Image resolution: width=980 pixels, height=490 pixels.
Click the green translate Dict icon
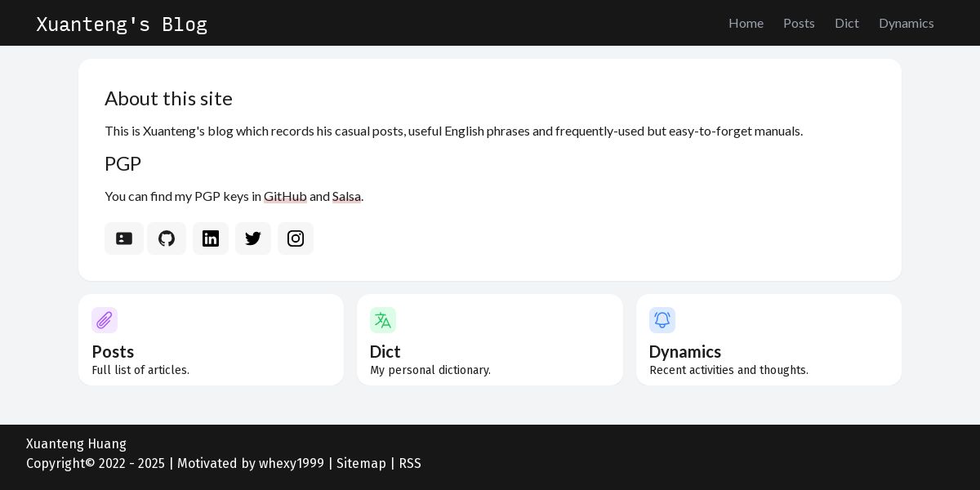click(383, 320)
